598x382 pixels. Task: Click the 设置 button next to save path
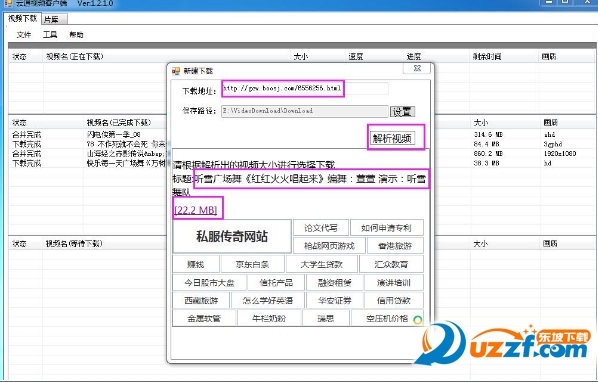pyautogui.click(x=402, y=112)
